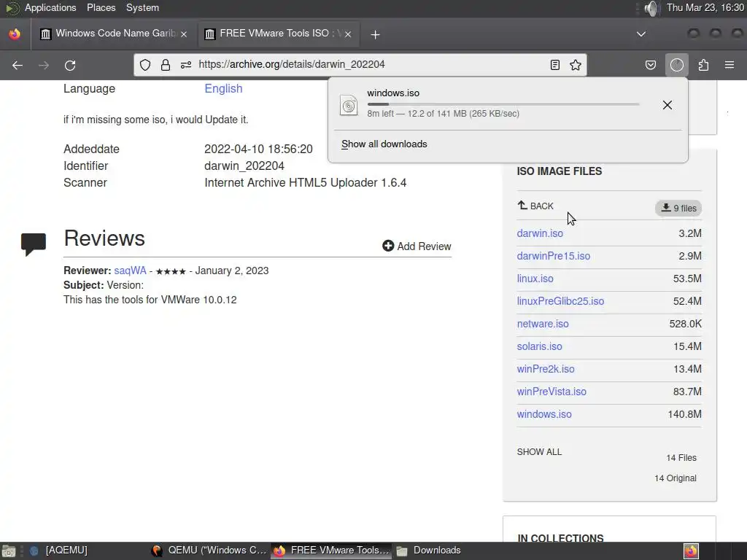This screenshot has width=747, height=560.
Task: Download darwinPre15.iso
Action: coord(553,256)
